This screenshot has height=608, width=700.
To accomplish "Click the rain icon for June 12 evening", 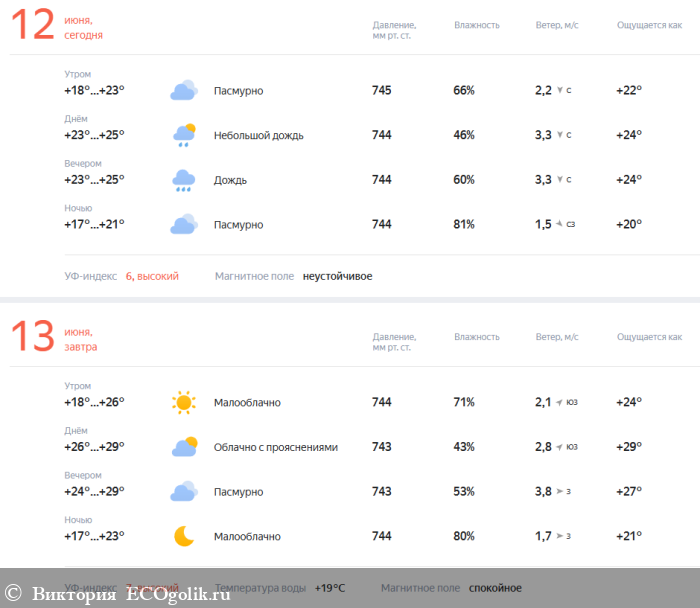I will pos(183,180).
